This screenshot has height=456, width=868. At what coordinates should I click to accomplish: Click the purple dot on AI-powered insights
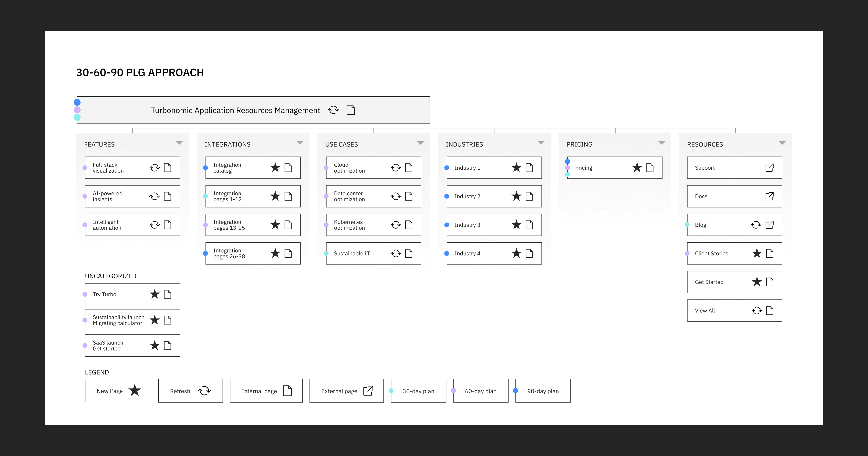click(85, 196)
